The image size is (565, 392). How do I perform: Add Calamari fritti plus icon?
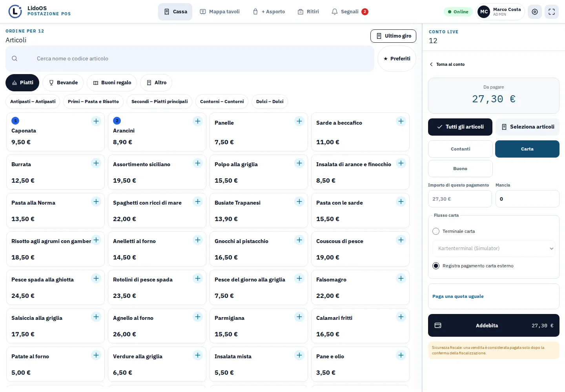tap(401, 317)
